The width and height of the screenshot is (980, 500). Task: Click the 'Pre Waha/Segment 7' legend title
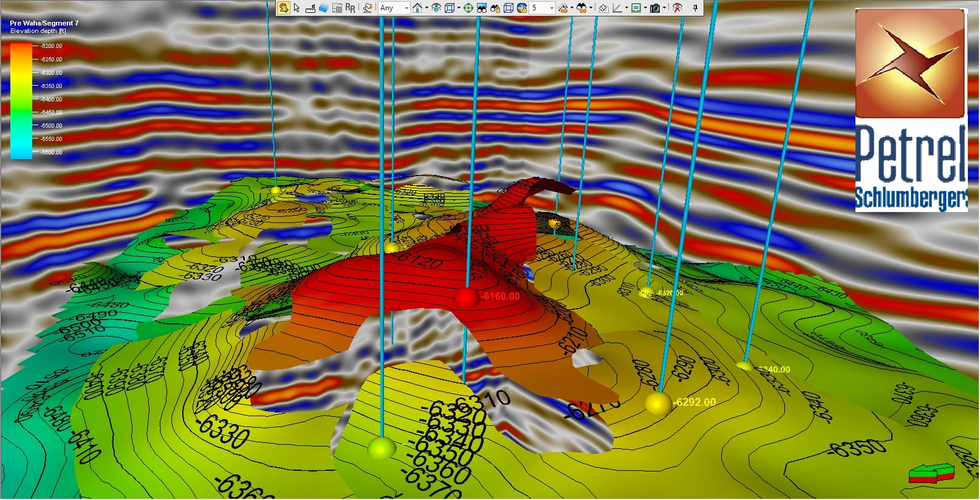point(44,23)
